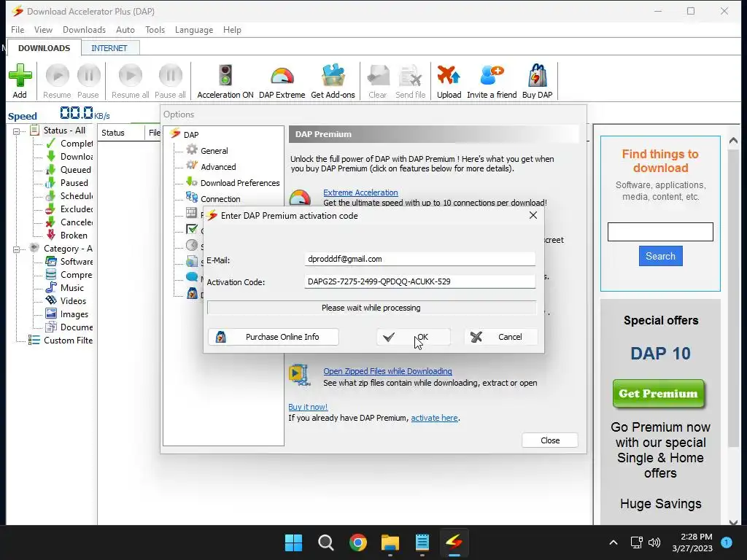Open taskbar Search icon
Image resolution: width=747 pixels, height=560 pixels.
pyautogui.click(x=326, y=542)
